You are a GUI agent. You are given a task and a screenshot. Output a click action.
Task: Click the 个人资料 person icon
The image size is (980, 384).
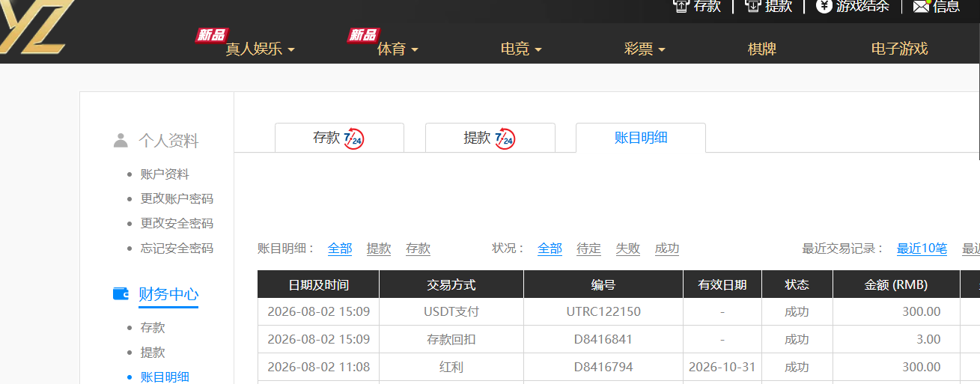pyautogui.click(x=121, y=140)
